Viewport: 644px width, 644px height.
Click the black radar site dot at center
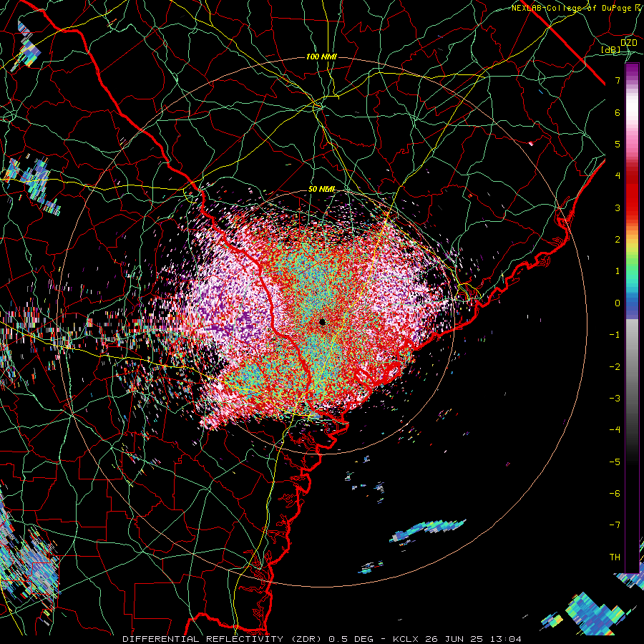323,321
